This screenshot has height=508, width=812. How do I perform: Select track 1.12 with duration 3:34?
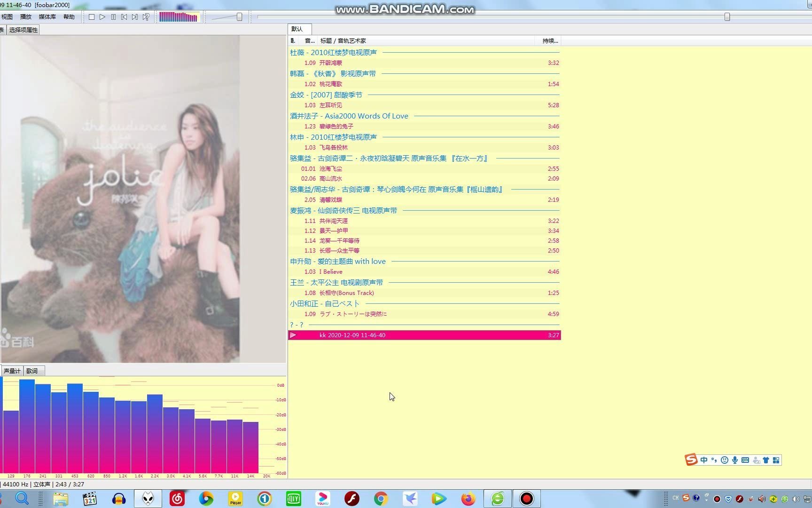tap(424, 230)
